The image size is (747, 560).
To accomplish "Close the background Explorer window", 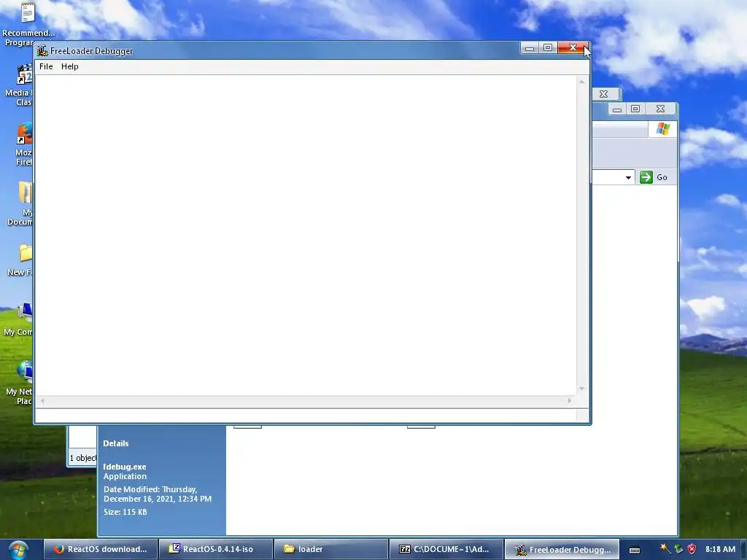I will click(660, 109).
